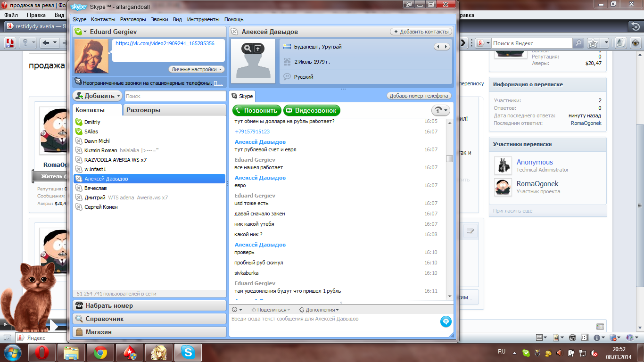Click the Yandex search field in Opera

[531, 43]
